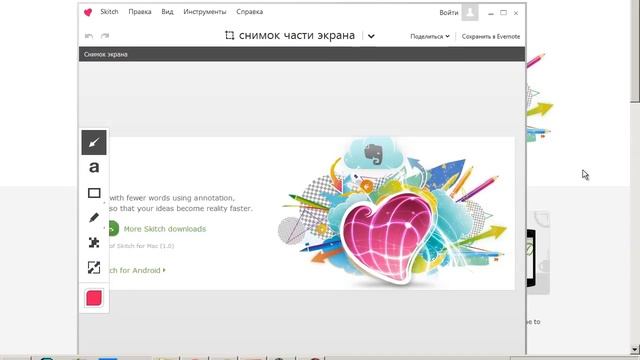This screenshot has height=360, width=640.
Task: Click Сохранить в Evernote button
Action: click(x=491, y=36)
